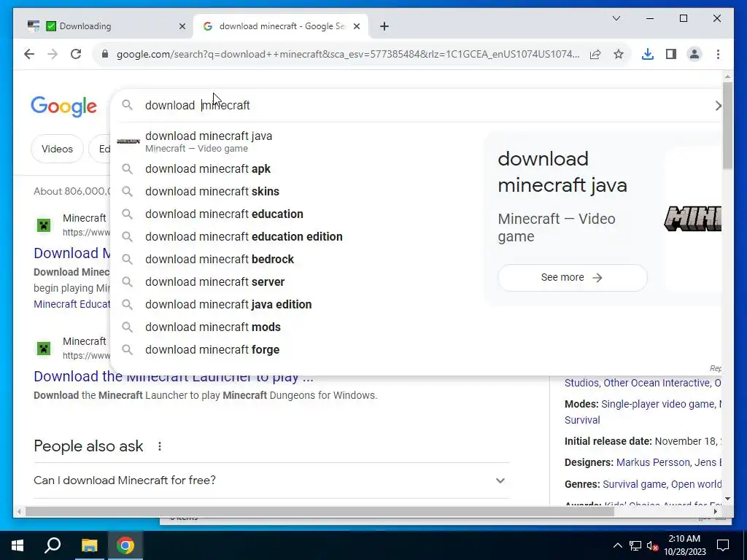747x560 pixels.
Task: Close the download minecraft Google Search tab
Action: click(356, 26)
